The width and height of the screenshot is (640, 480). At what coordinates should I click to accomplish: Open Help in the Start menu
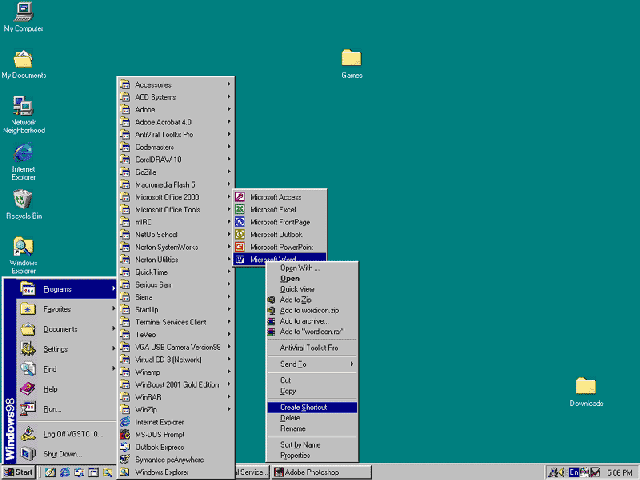point(67,389)
